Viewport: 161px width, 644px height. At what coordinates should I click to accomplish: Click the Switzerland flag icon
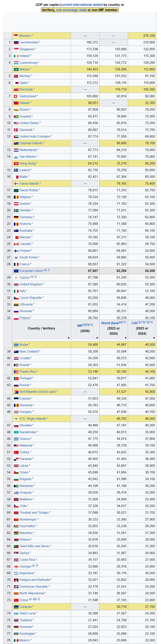[x=15, y=96]
